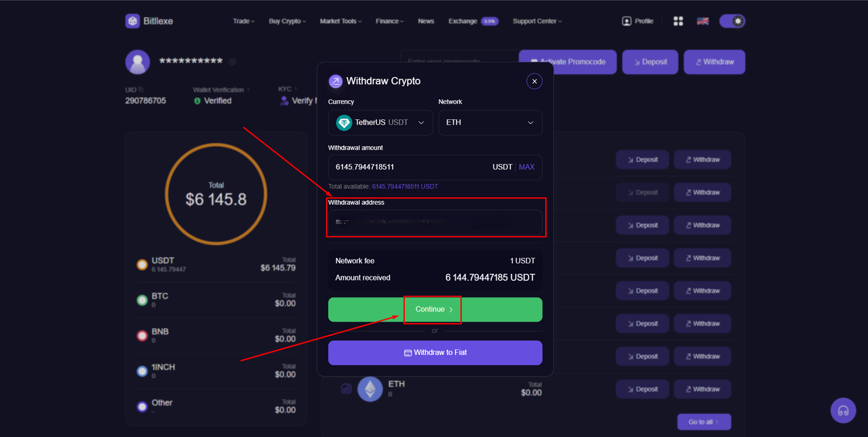This screenshot has width=868, height=437.
Task: Open the ETH Network dropdown
Action: coord(490,123)
